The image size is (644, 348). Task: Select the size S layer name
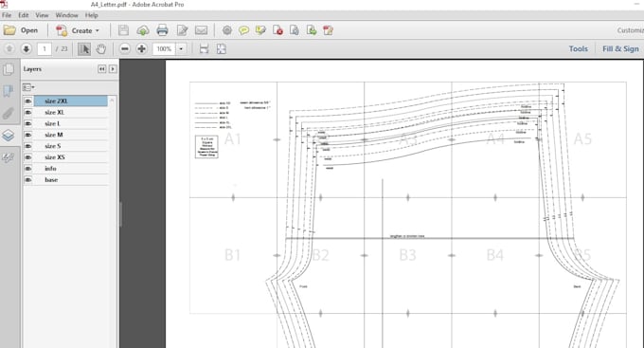(53, 146)
